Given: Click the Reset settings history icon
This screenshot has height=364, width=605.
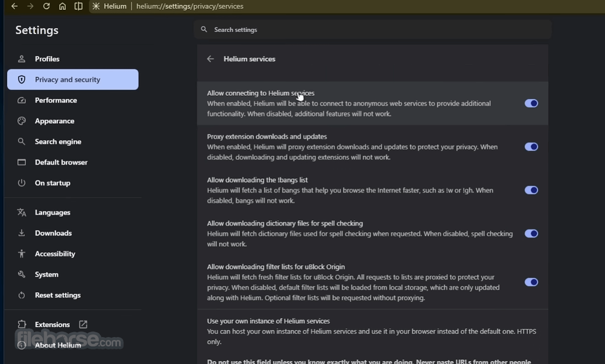Looking at the screenshot, I should 22,295.
